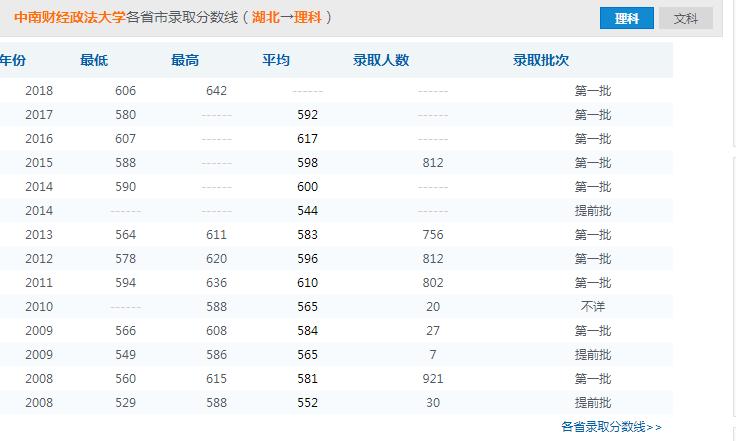Select the 2010 year cell
Viewport: 736px width, 441px height.
tap(39, 306)
